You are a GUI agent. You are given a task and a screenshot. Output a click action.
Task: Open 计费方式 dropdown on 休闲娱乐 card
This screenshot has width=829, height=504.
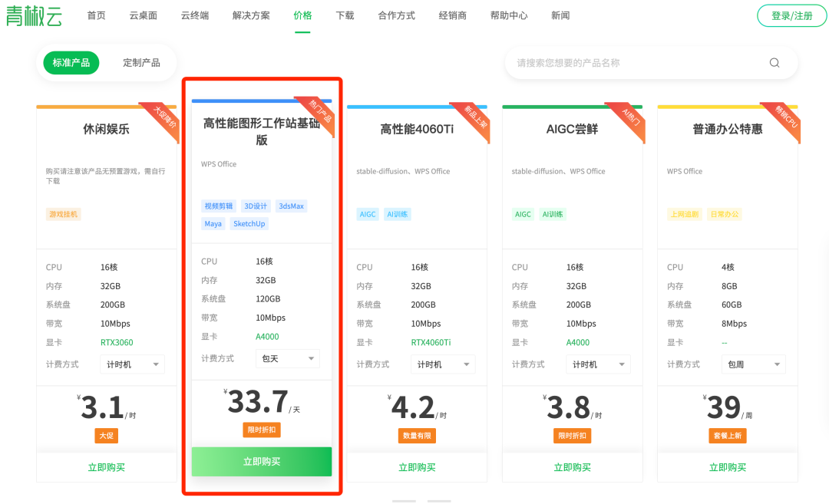(x=132, y=364)
